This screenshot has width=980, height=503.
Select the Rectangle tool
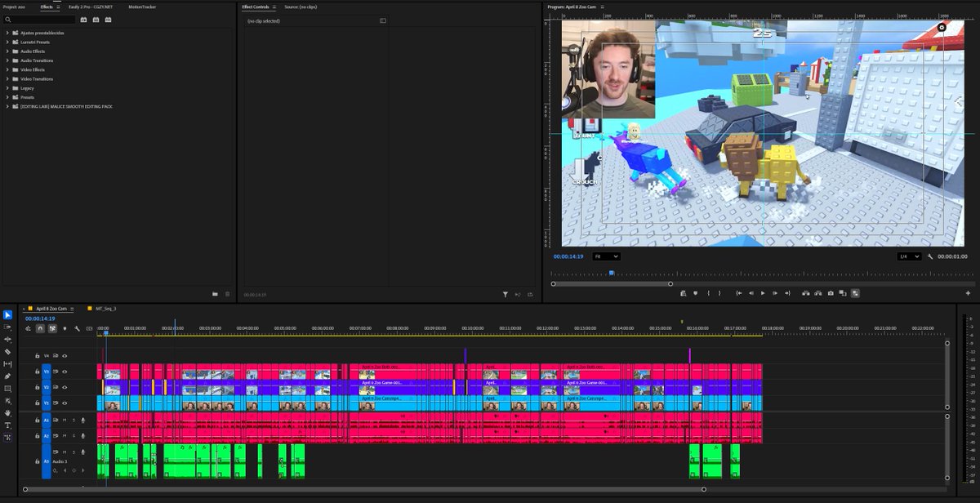[x=7, y=389]
